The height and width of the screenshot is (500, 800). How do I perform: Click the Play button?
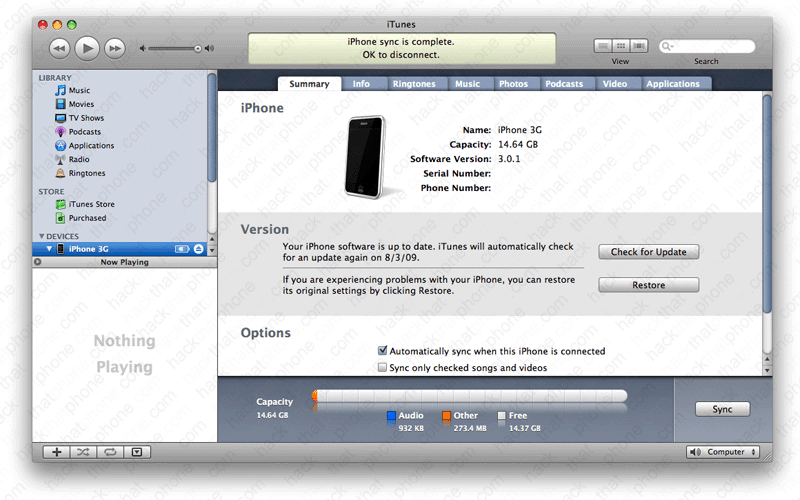(87, 48)
